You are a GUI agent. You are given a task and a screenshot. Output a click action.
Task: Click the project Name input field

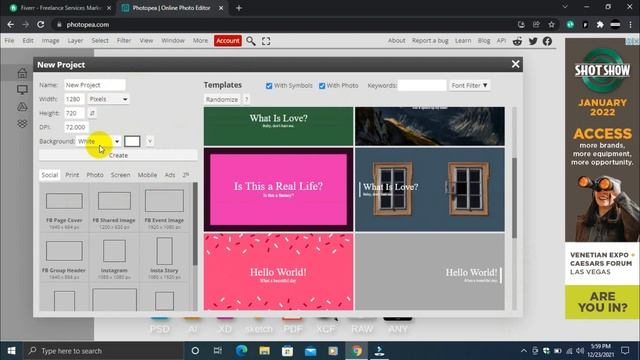point(95,85)
